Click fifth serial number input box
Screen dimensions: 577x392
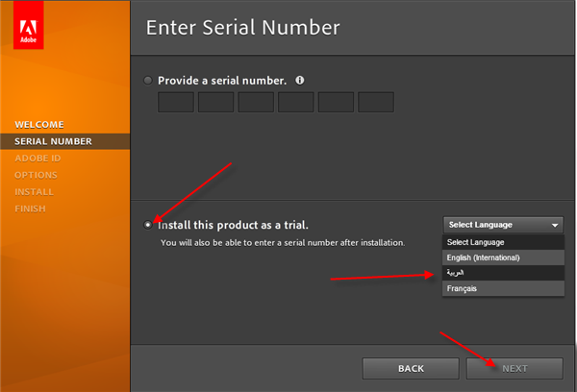(336, 102)
